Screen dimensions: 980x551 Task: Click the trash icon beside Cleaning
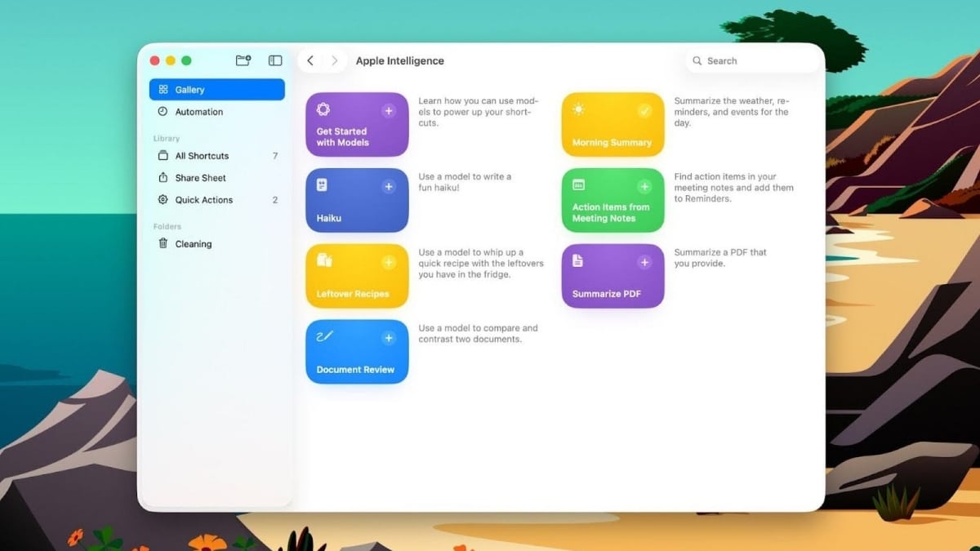(x=163, y=243)
